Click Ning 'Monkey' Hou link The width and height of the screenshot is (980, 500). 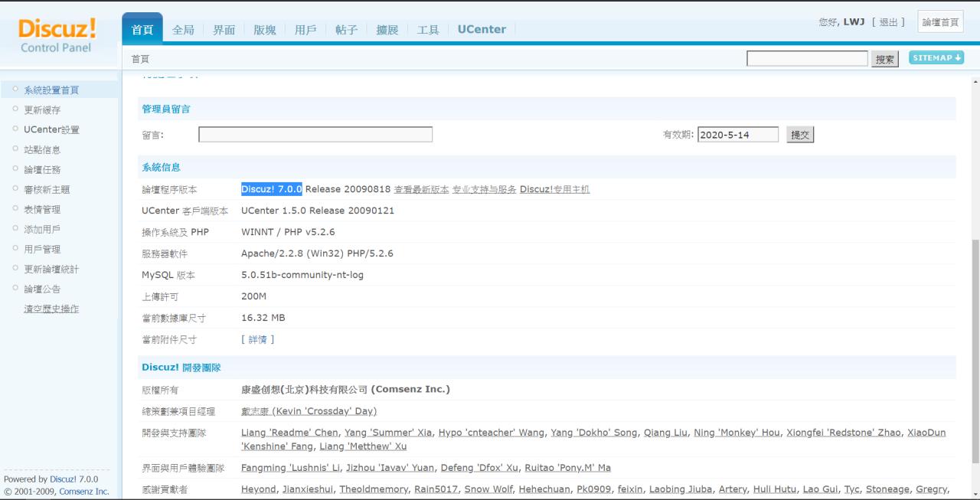737,433
